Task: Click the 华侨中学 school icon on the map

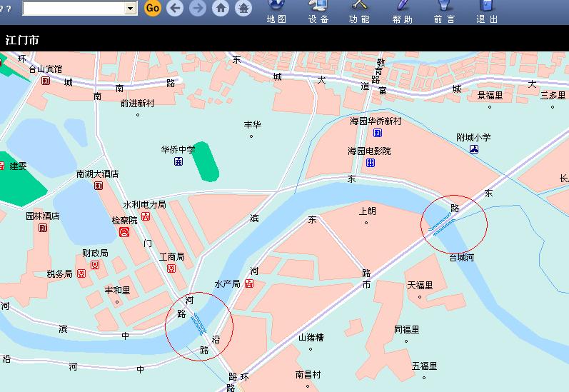Action: pyautogui.click(x=178, y=162)
